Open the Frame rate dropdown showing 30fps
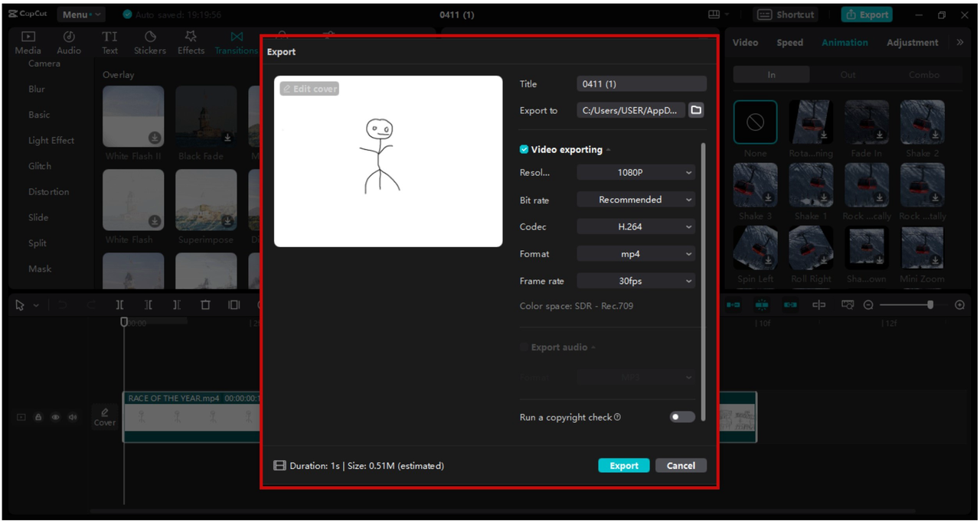The height and width of the screenshot is (521, 980). click(636, 281)
